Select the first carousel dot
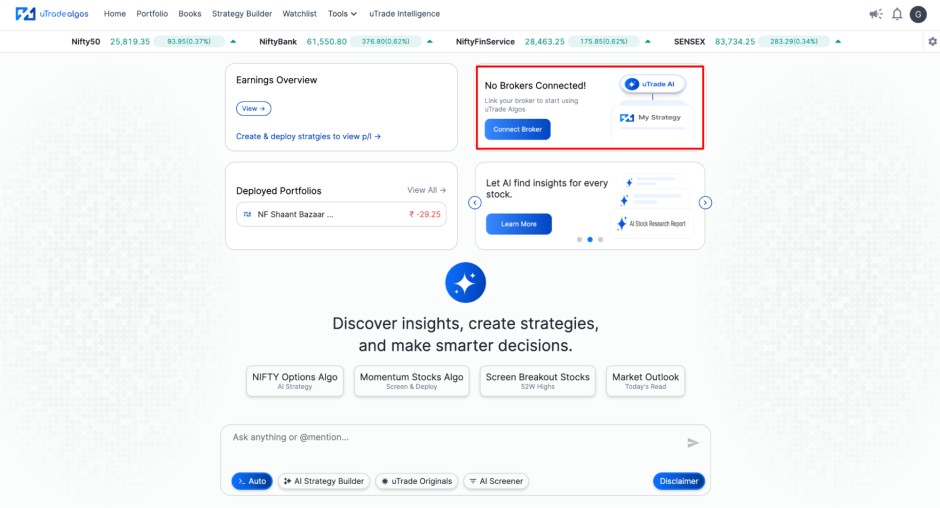The width and height of the screenshot is (940, 508). [579, 239]
